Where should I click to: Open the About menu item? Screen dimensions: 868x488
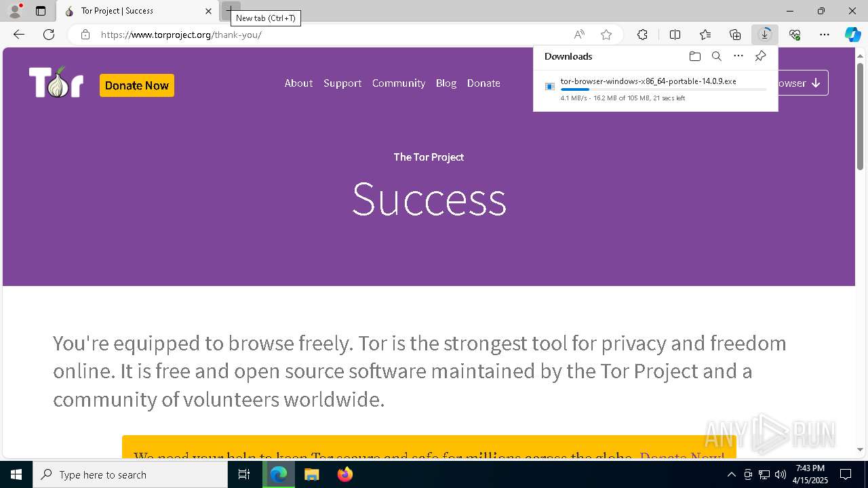point(298,83)
